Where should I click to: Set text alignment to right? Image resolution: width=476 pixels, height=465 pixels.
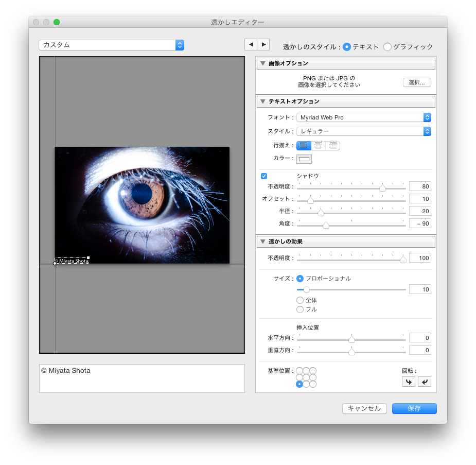pos(333,146)
